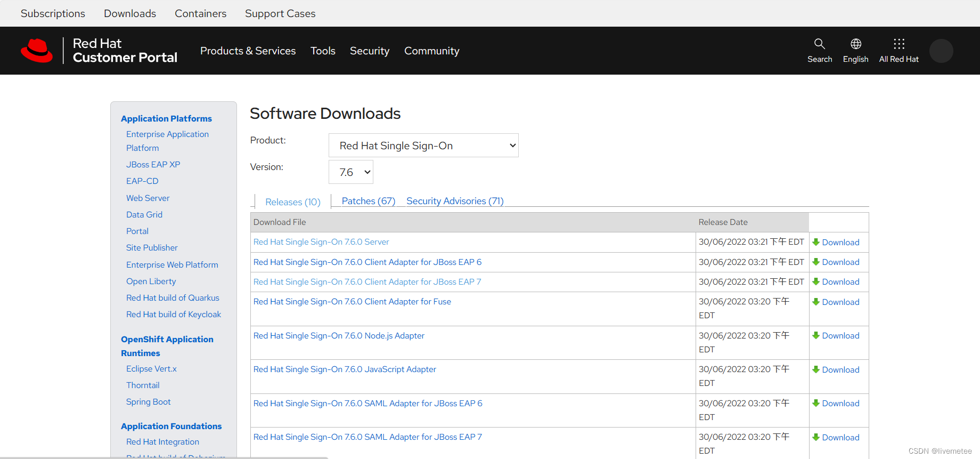Switch to the Releases (10) tab
980x459 pixels.
[x=293, y=202]
